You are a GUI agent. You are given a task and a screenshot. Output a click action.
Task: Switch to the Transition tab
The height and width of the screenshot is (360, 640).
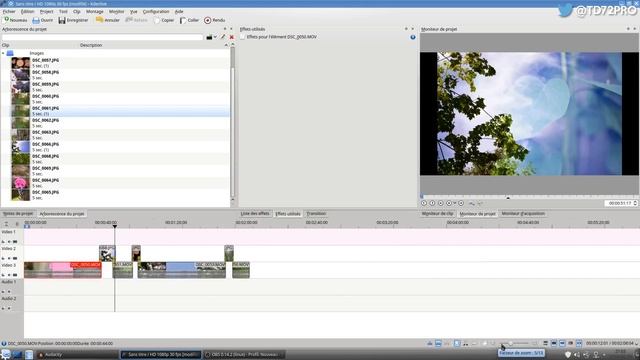(316, 213)
